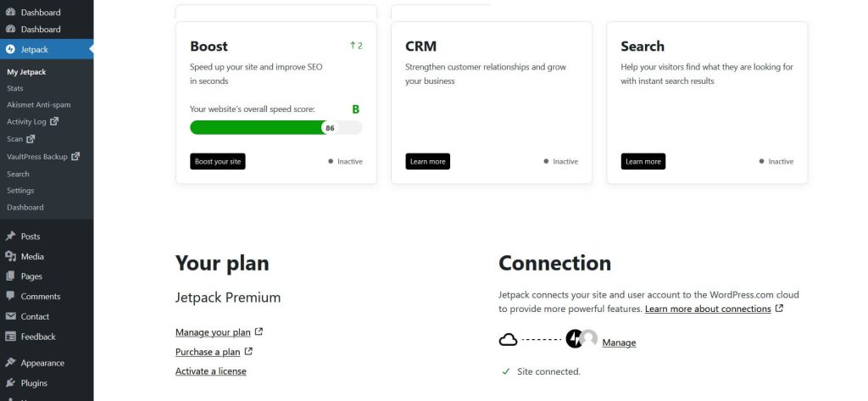Click the Jetpack lightning bolt sidebar icon
This screenshot has width=868, height=401.
(x=10, y=49)
